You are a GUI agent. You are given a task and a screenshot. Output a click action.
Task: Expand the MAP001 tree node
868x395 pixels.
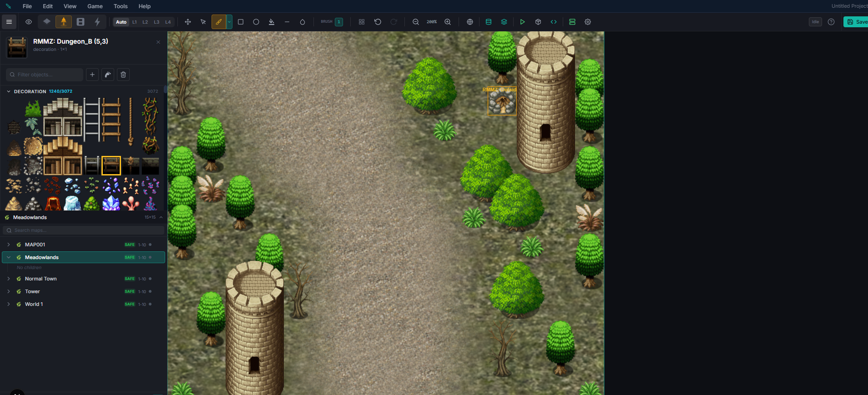pos(8,245)
